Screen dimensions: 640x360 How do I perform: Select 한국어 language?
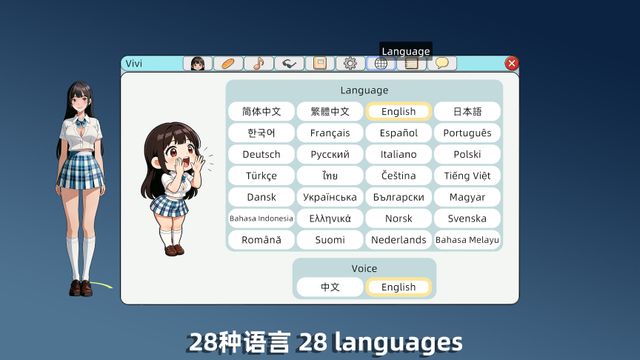[261, 133]
